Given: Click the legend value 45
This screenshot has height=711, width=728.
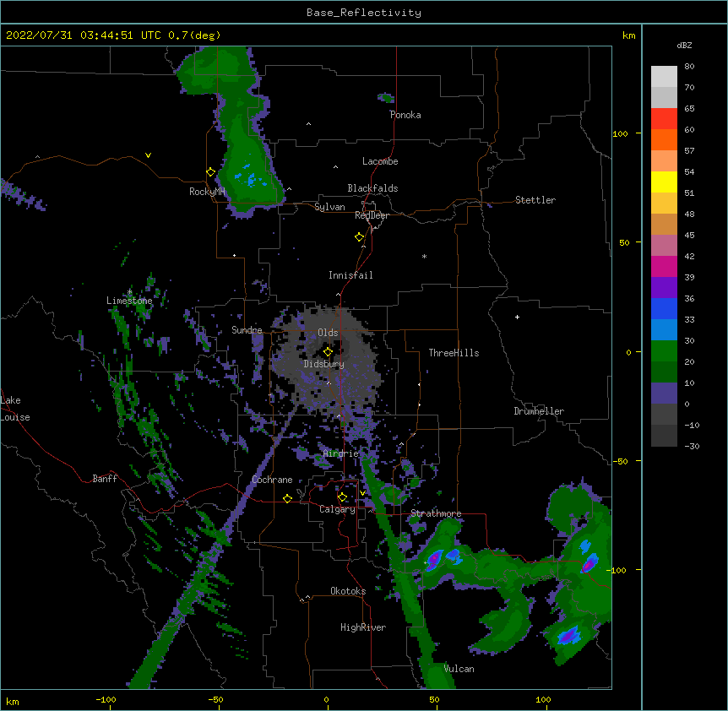Looking at the screenshot, I should click(x=689, y=235).
